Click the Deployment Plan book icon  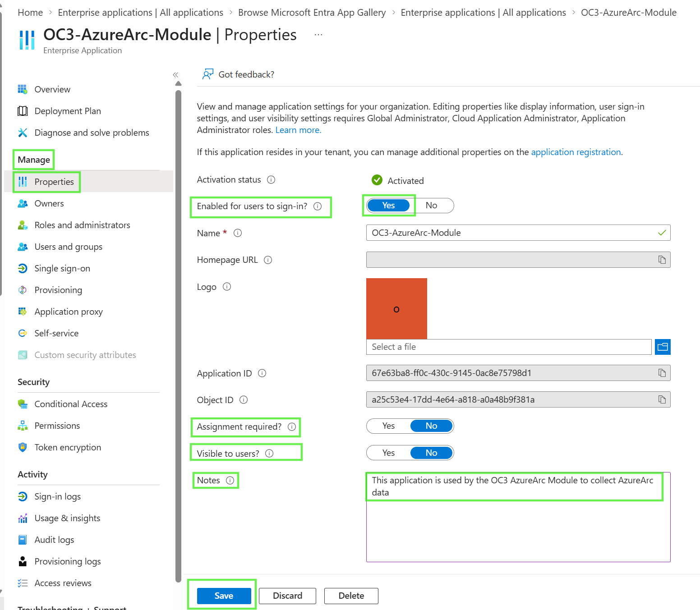pos(23,111)
